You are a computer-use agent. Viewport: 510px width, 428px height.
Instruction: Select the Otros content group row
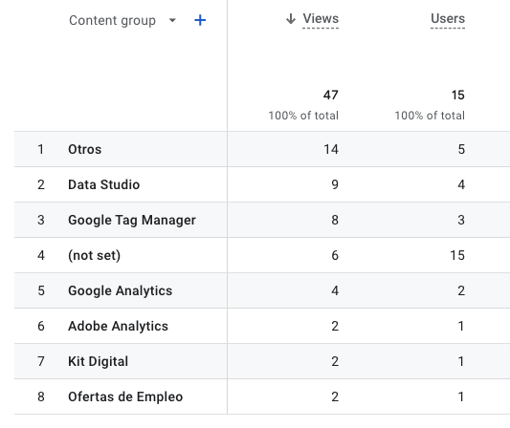click(262, 149)
